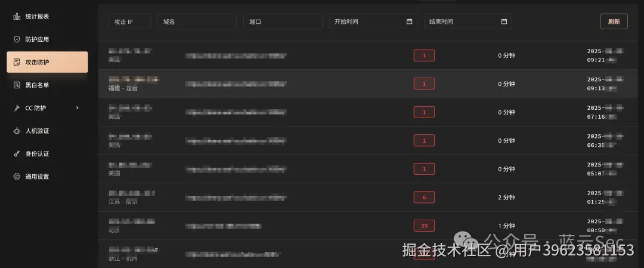Open the 防护应用 menu item
644x268 pixels.
[x=47, y=39]
